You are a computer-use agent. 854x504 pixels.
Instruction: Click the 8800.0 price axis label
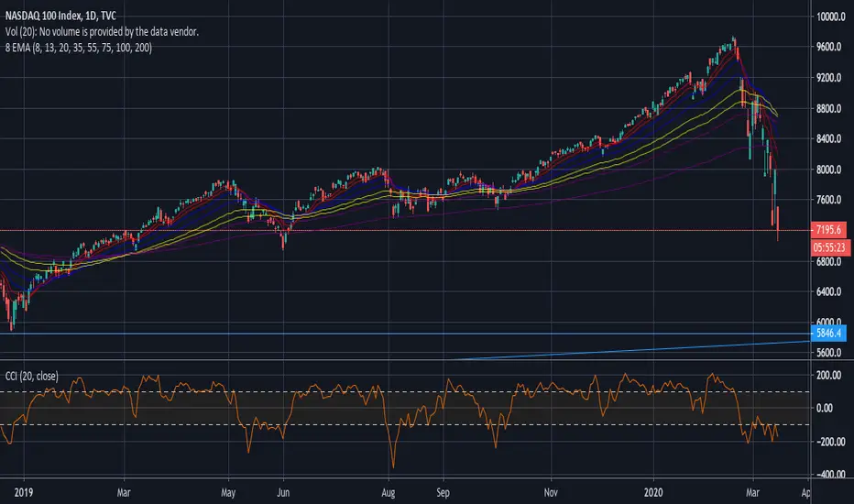click(828, 108)
